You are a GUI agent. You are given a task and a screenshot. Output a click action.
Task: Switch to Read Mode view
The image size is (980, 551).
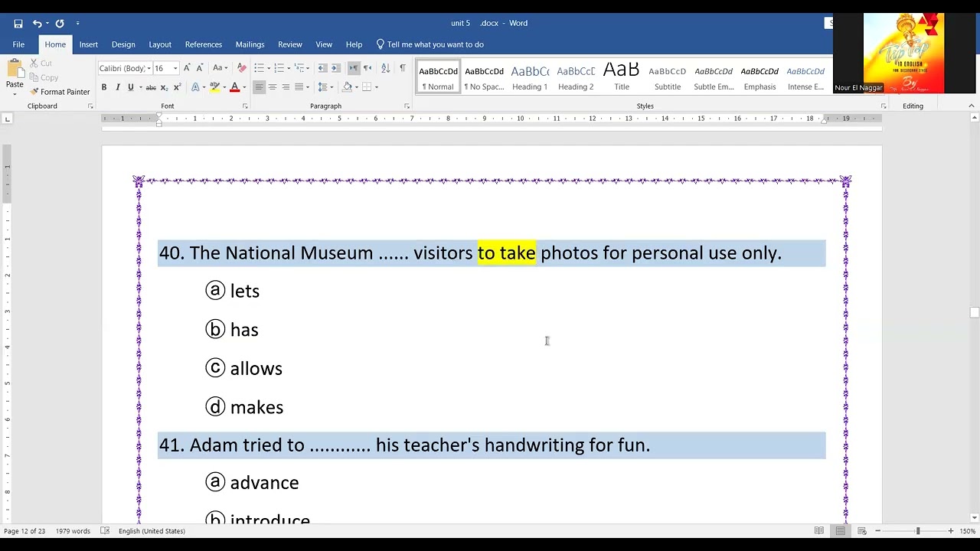click(819, 531)
